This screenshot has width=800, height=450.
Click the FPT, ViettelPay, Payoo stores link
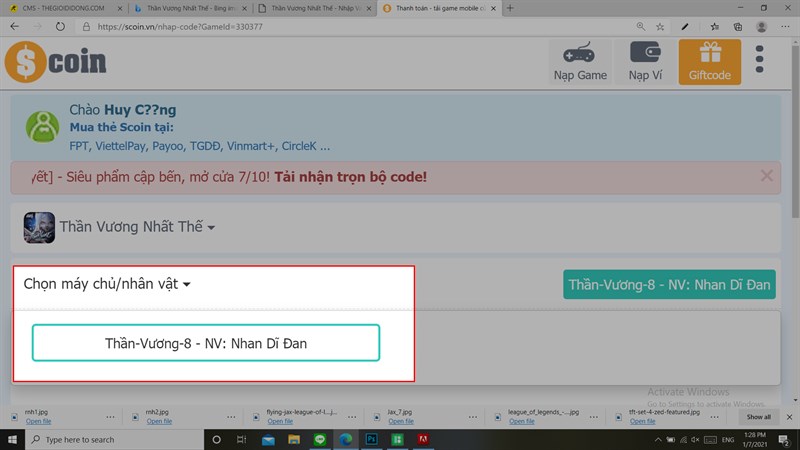pyautogui.click(x=199, y=146)
